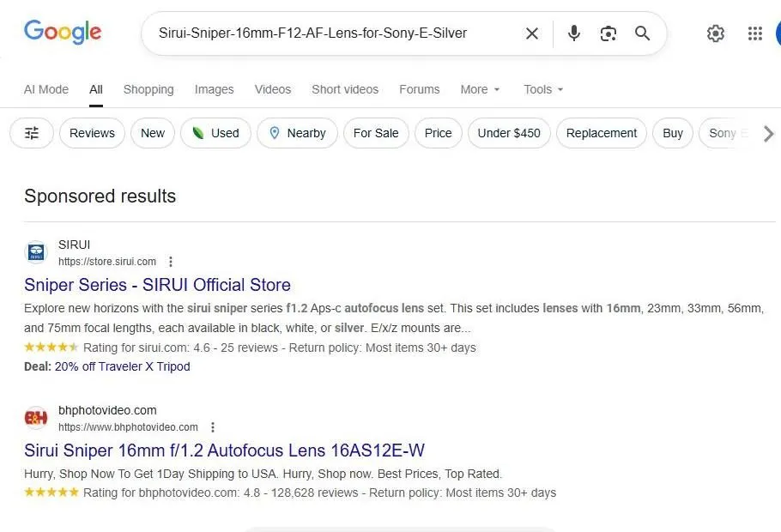Click the right chevron to reveal more filters

(769, 133)
